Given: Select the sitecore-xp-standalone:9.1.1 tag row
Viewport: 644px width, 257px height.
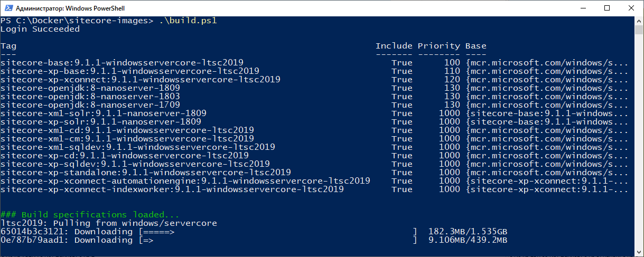Looking at the screenshot, I should [145, 173].
